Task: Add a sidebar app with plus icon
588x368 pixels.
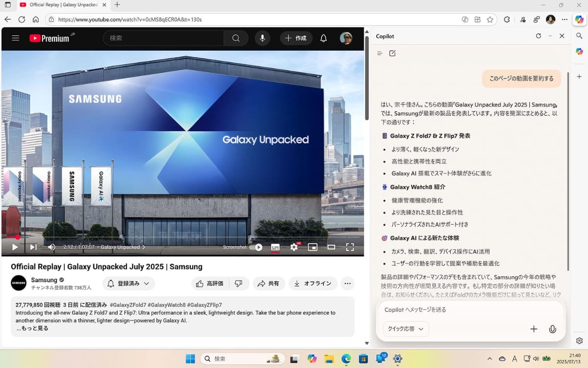Action: 579,77
